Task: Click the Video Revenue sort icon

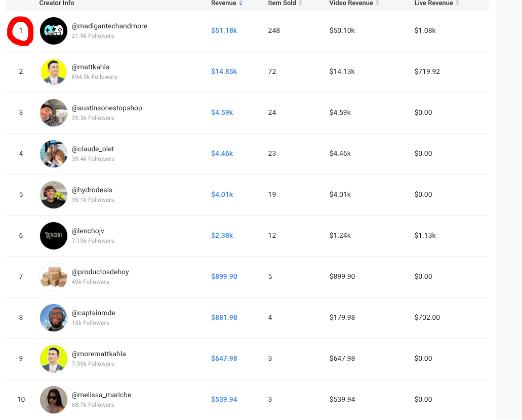Action: pyautogui.click(x=377, y=3)
